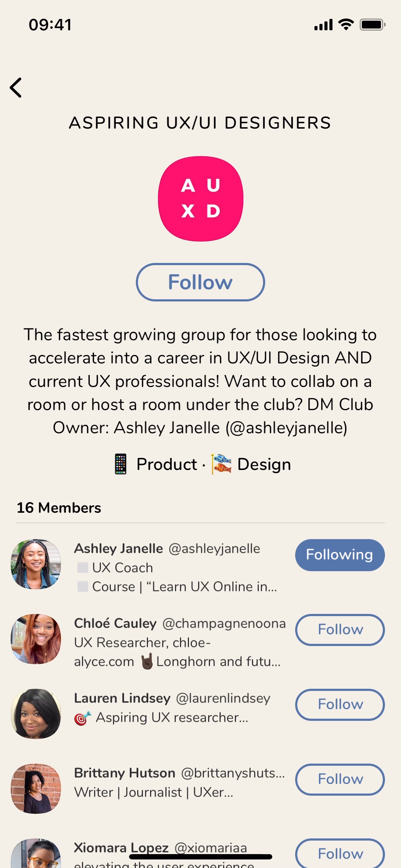Follow Lauren Lindsey

point(340,704)
